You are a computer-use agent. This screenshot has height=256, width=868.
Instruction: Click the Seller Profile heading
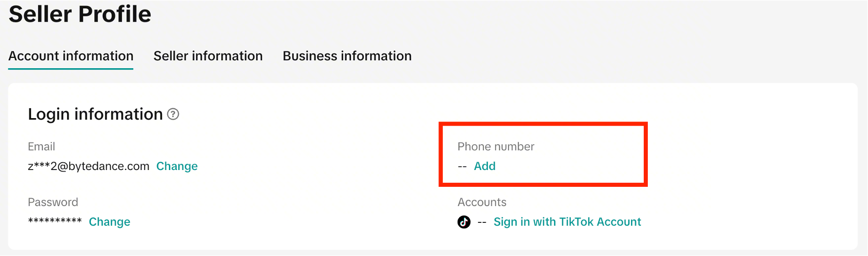pyautogui.click(x=80, y=14)
